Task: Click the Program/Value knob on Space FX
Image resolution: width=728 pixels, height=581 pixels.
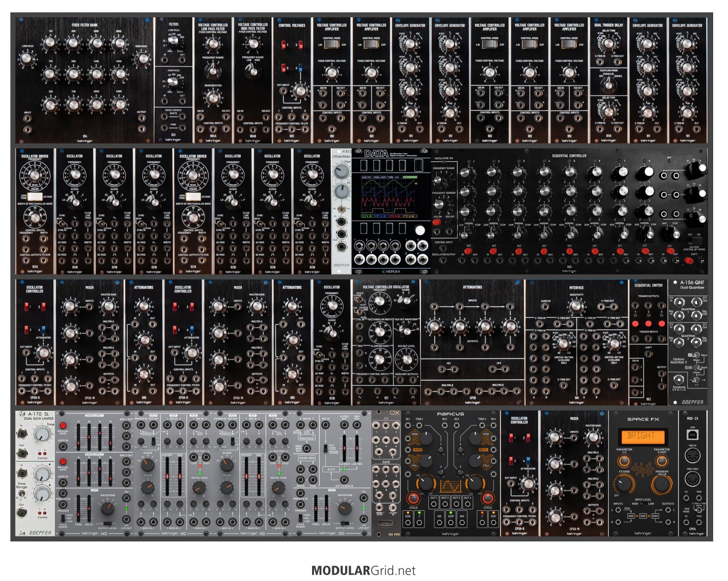Action: click(x=662, y=484)
